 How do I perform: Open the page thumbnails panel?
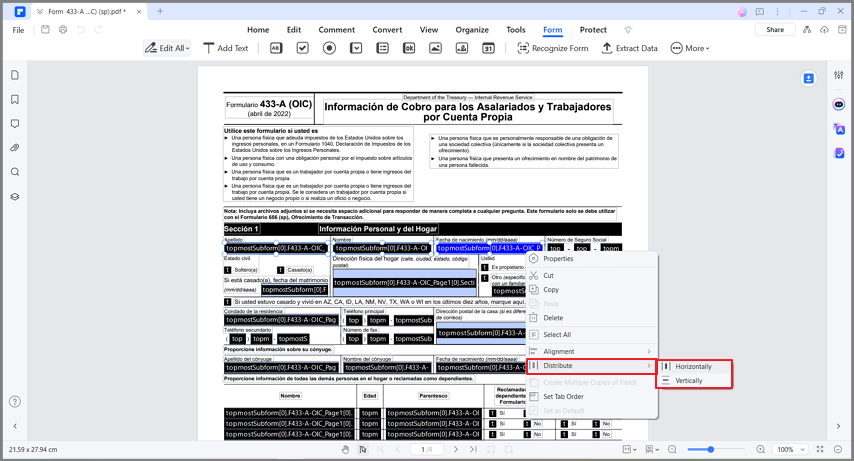15,75
